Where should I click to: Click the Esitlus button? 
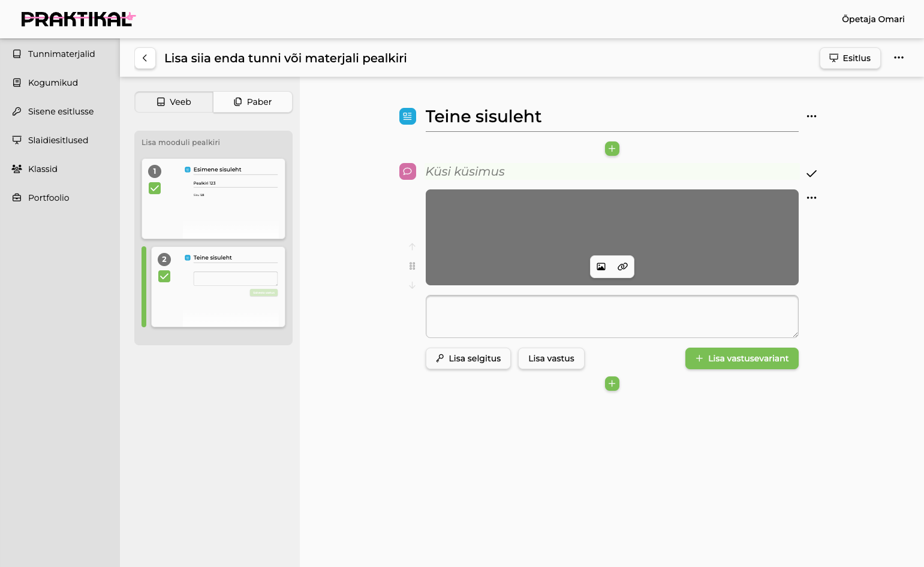pos(850,58)
